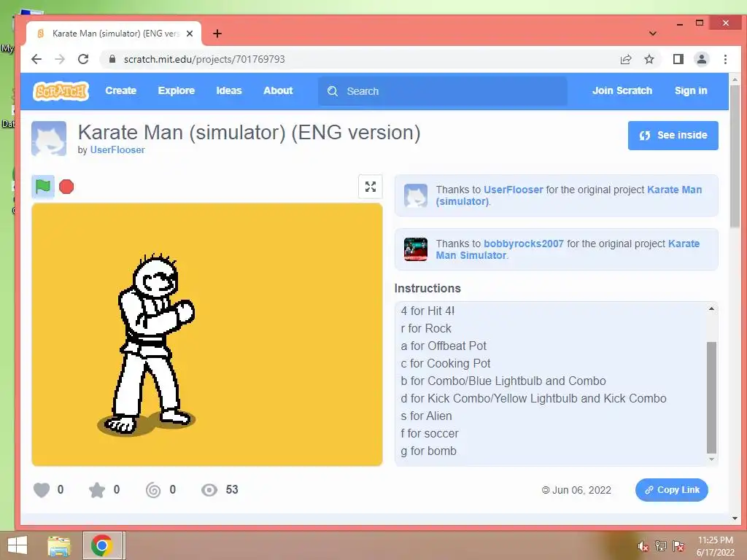Stop the project with red stop button
Image resolution: width=747 pixels, height=560 pixels.
pos(66,187)
